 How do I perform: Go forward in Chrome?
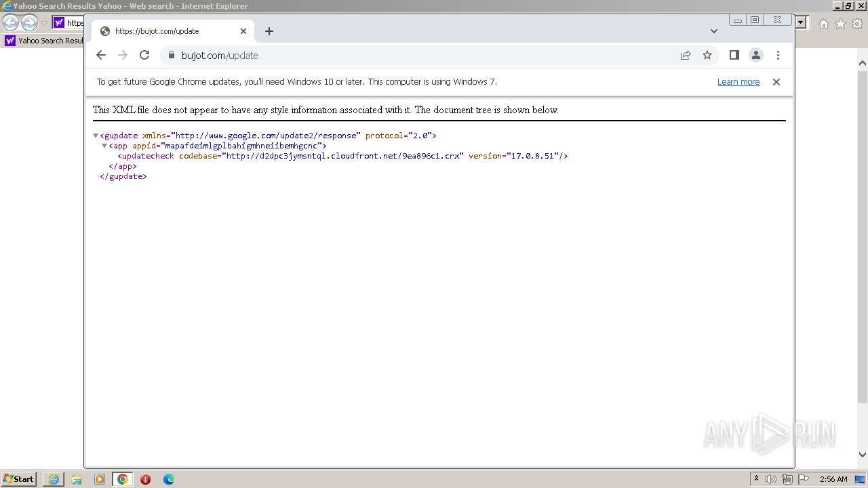coord(123,56)
